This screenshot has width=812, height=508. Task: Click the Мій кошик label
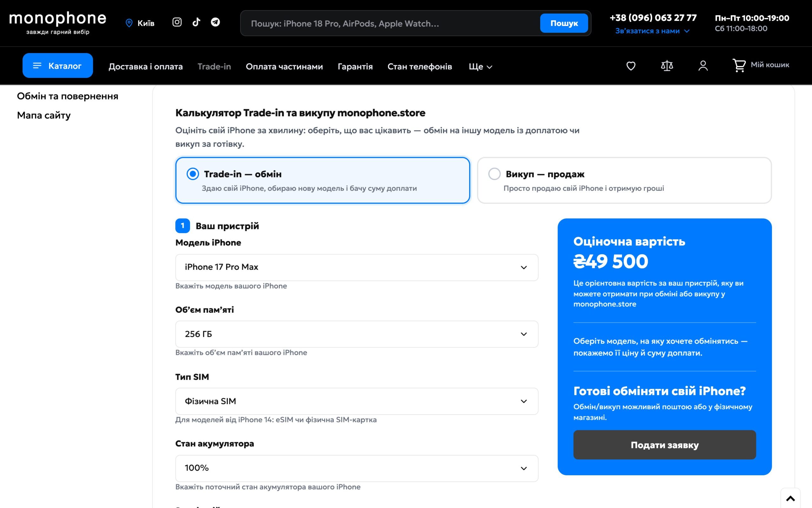coord(770,64)
